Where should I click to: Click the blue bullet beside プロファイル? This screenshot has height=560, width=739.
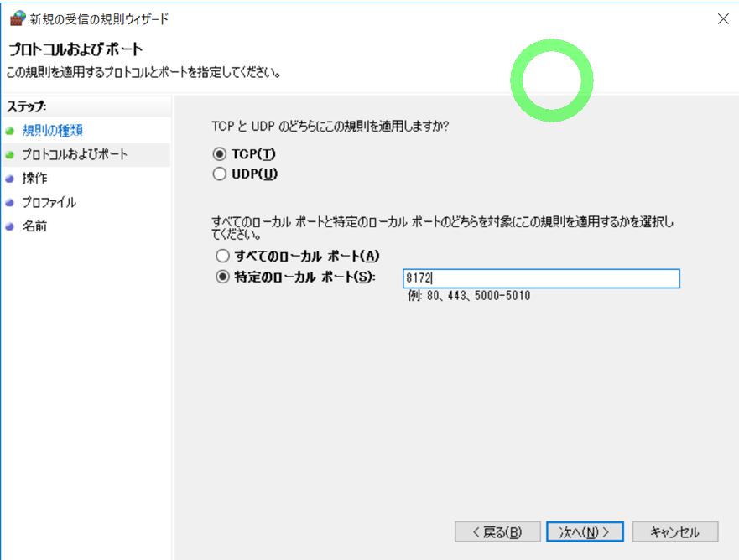[x=10, y=203]
